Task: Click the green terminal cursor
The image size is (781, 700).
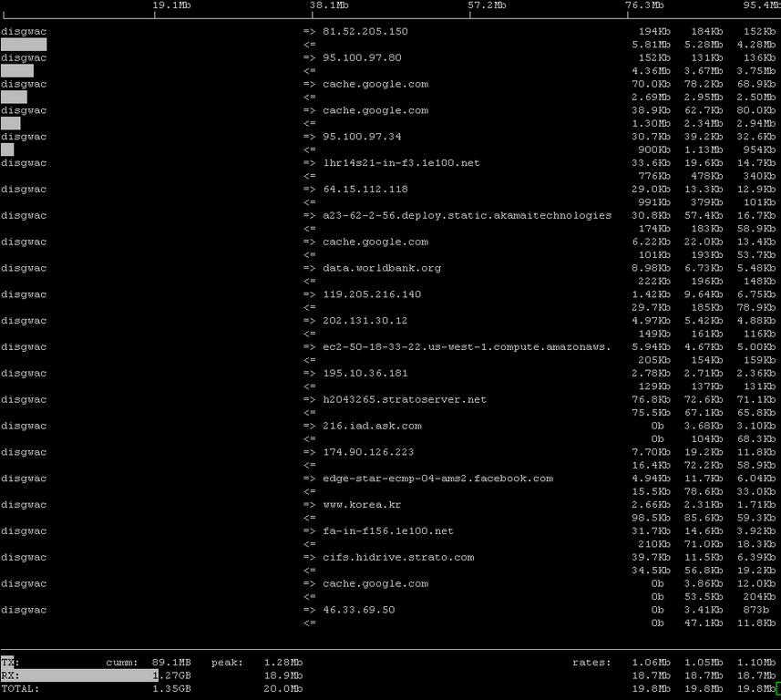Action: click(x=776, y=688)
